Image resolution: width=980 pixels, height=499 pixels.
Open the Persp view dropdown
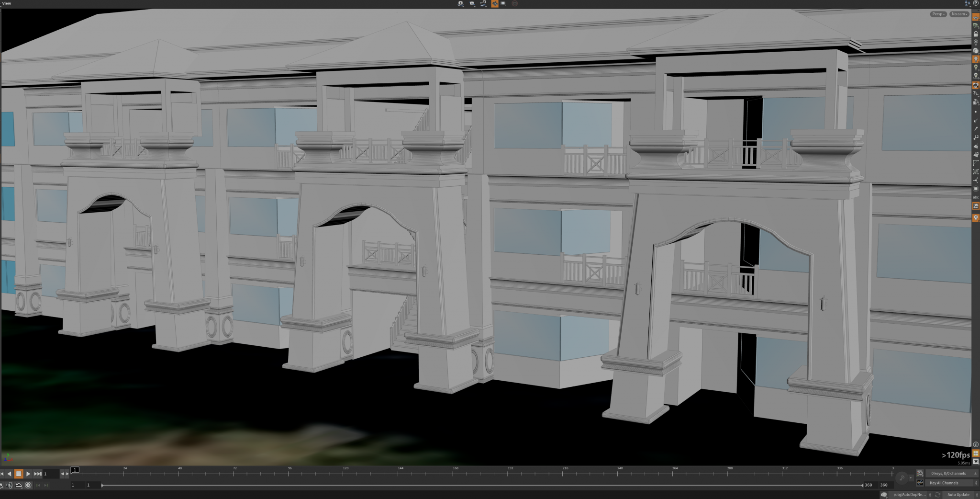coord(938,14)
